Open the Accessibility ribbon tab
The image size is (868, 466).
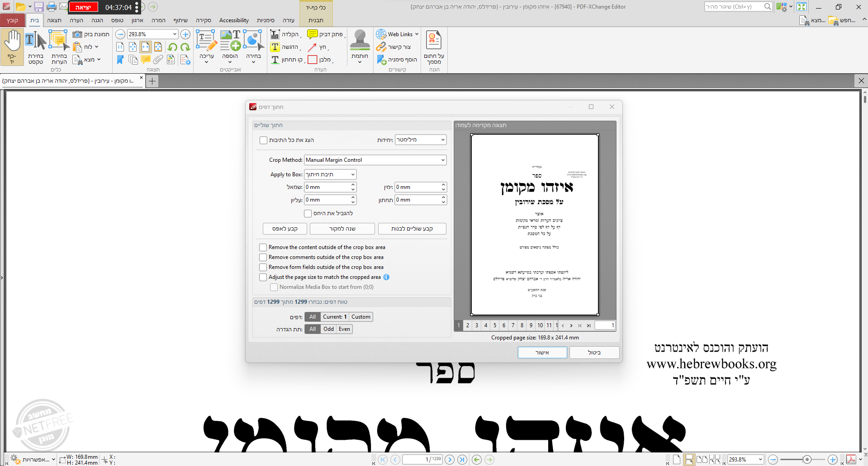coord(234,20)
